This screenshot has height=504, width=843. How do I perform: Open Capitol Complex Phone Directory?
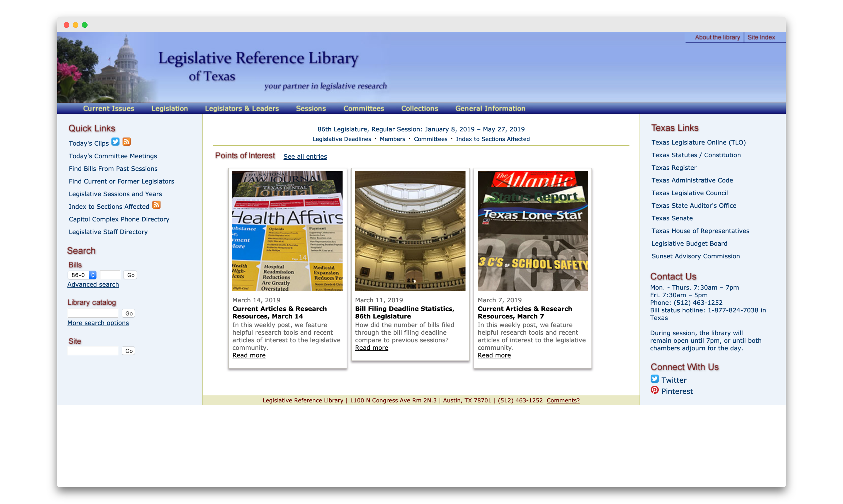119,219
